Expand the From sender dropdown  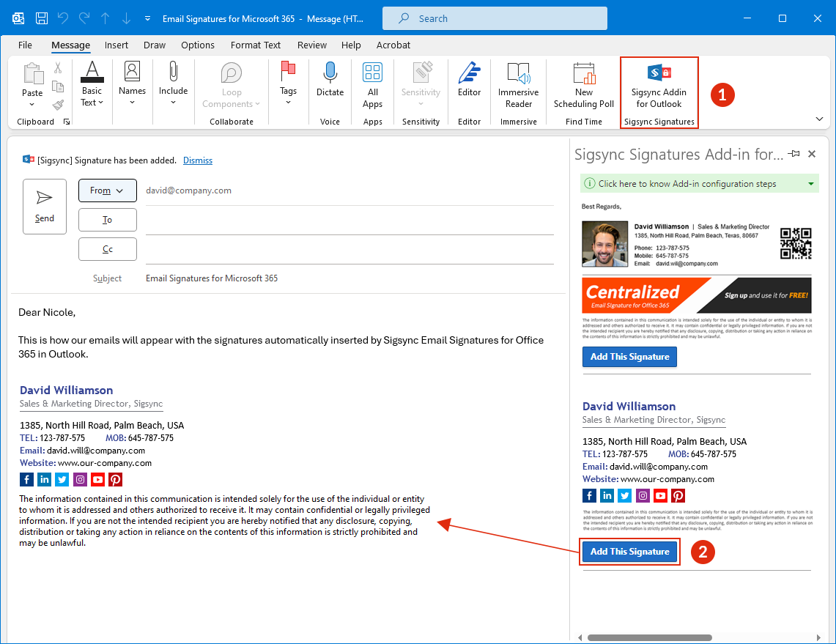107,190
